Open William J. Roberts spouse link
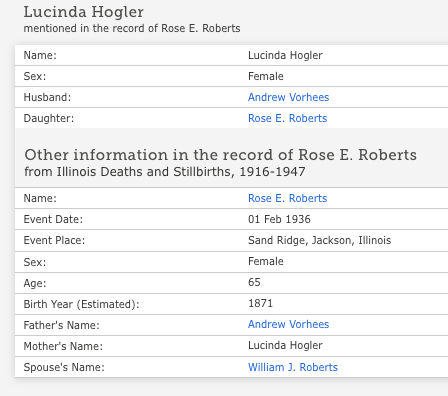 click(x=293, y=367)
